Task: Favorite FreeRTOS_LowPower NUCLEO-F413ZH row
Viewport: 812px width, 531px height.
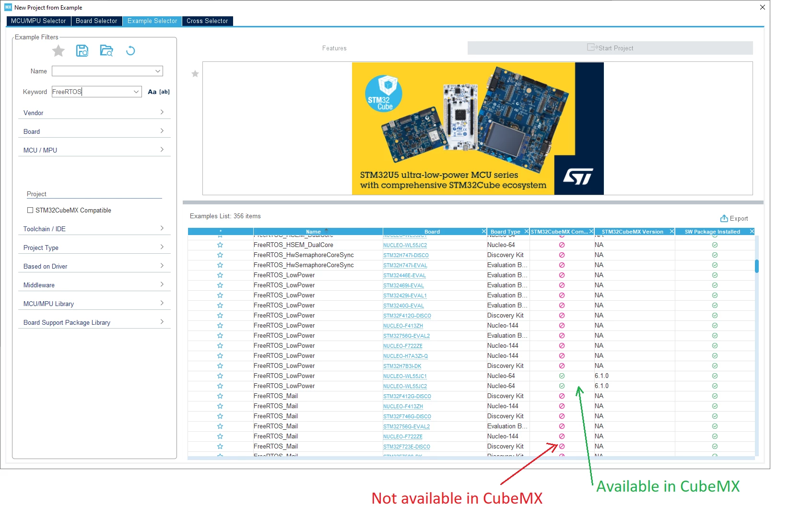Action: [220, 325]
